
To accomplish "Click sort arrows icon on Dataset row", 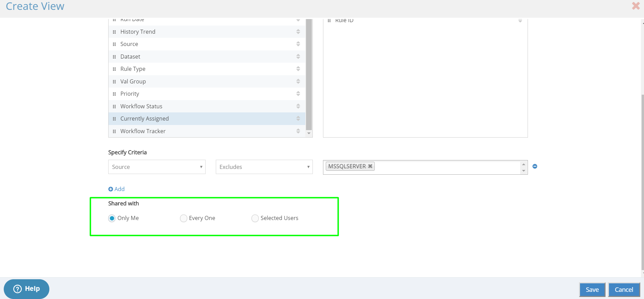I will 298,57.
